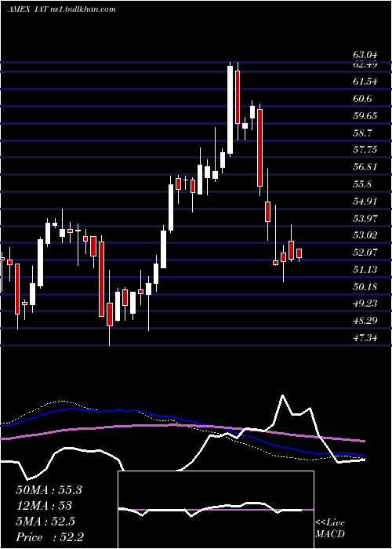The height and width of the screenshot is (549, 392).
Task: Select the 61.54 price axis label
Action: [365, 82]
